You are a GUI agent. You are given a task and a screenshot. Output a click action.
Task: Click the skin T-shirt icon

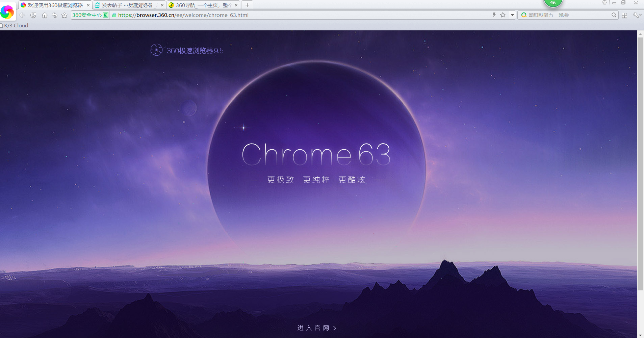coord(604,3)
